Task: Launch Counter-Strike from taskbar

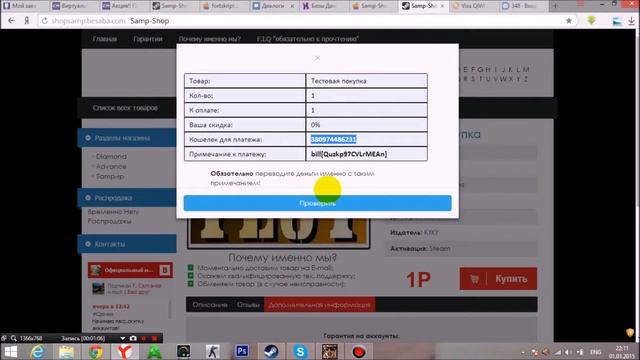Action: coord(212,351)
